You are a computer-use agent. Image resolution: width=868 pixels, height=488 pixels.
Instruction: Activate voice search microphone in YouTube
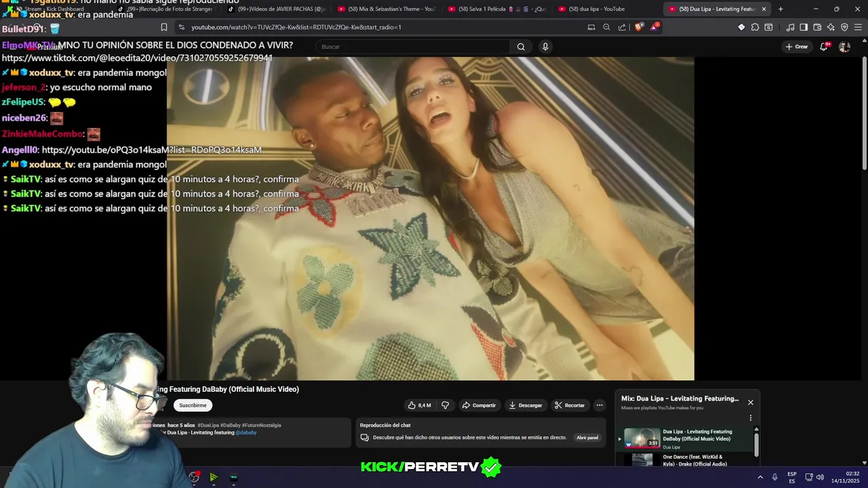pos(545,47)
